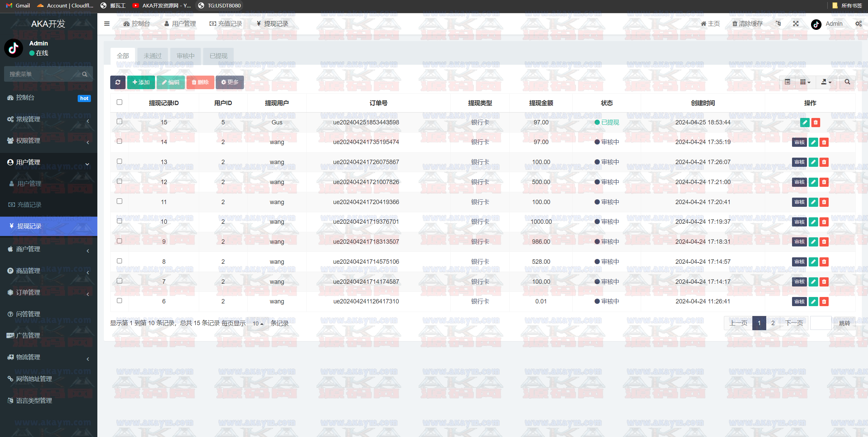Open the search magnifier in table toolbar
Screen dimensions: 868x437
click(x=847, y=82)
